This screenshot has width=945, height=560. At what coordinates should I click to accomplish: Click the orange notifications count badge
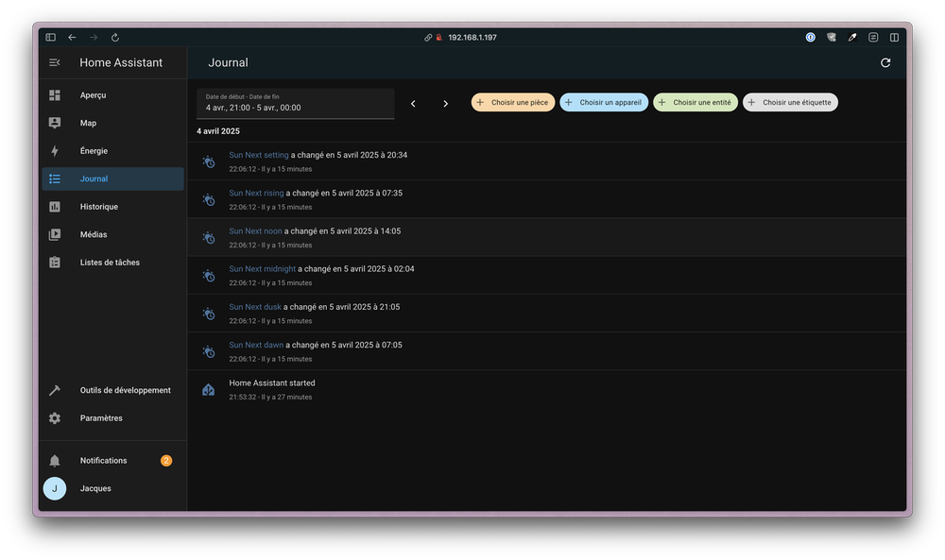pyautogui.click(x=166, y=461)
